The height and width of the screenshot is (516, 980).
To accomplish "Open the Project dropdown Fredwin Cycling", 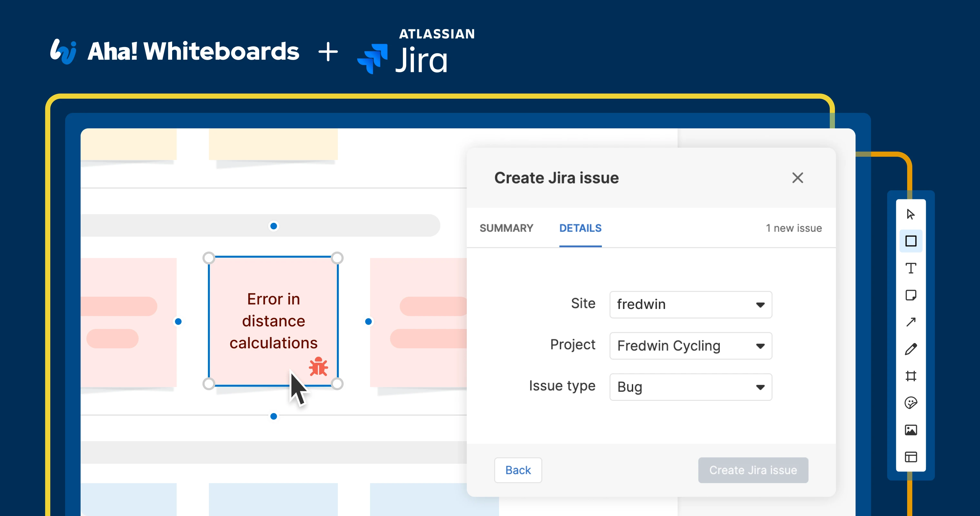I will (x=690, y=345).
